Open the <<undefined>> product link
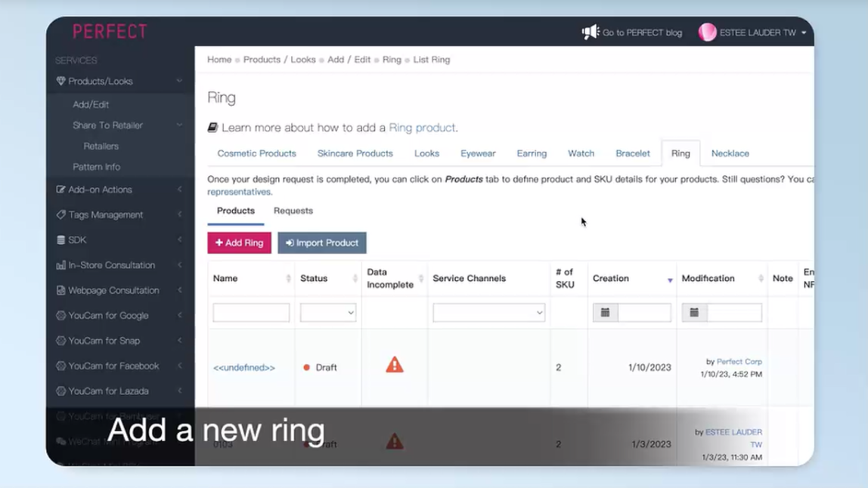The image size is (868, 488). pyautogui.click(x=244, y=367)
